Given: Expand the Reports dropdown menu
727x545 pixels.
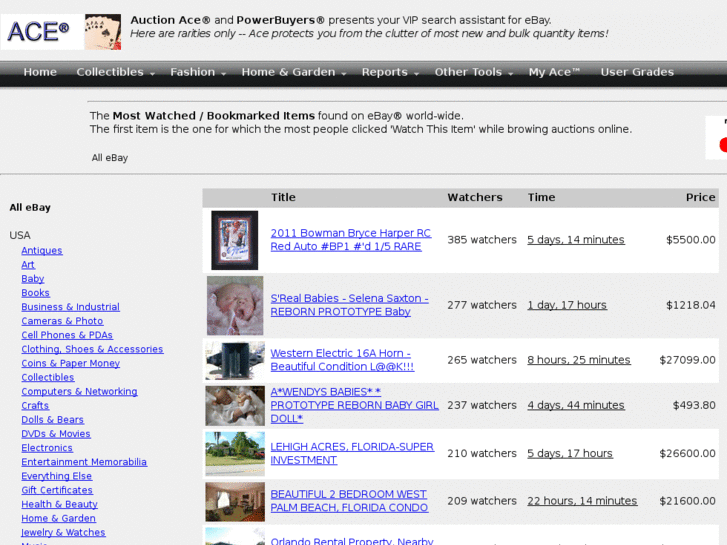Looking at the screenshot, I should pyautogui.click(x=390, y=72).
